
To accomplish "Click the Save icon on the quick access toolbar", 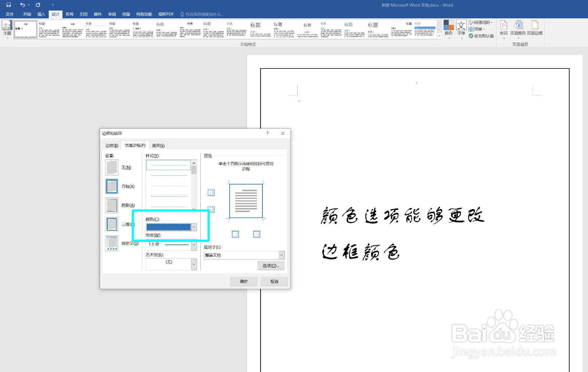I will click(8, 5).
